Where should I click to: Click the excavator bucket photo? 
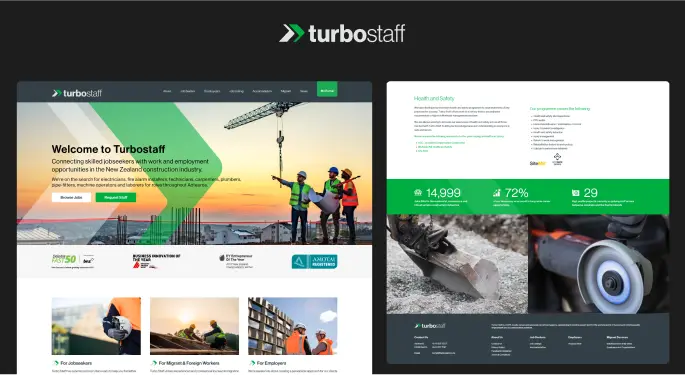click(457, 264)
